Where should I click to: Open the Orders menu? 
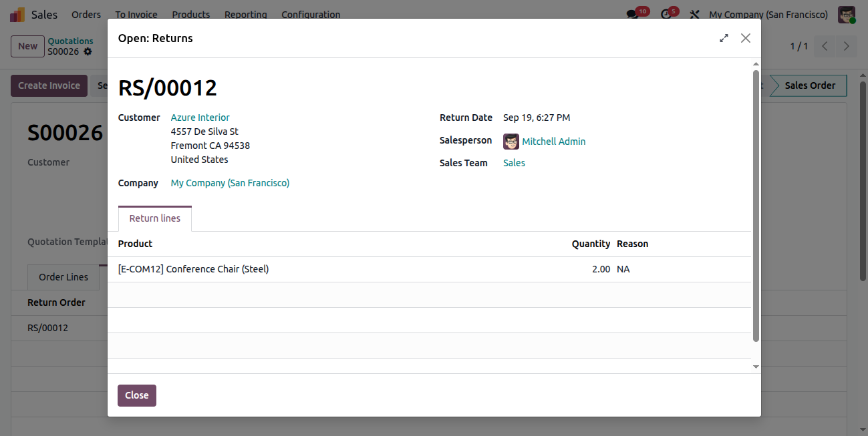coord(86,14)
